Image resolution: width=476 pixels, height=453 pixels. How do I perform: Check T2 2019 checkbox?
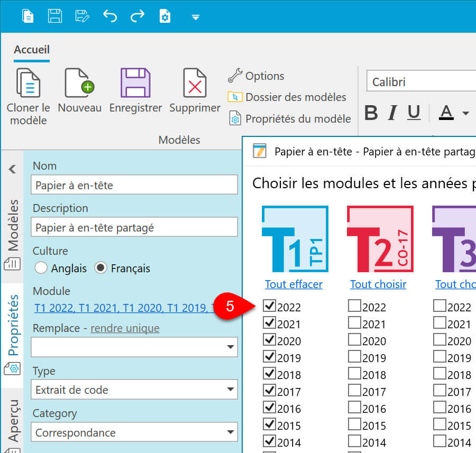(x=354, y=356)
